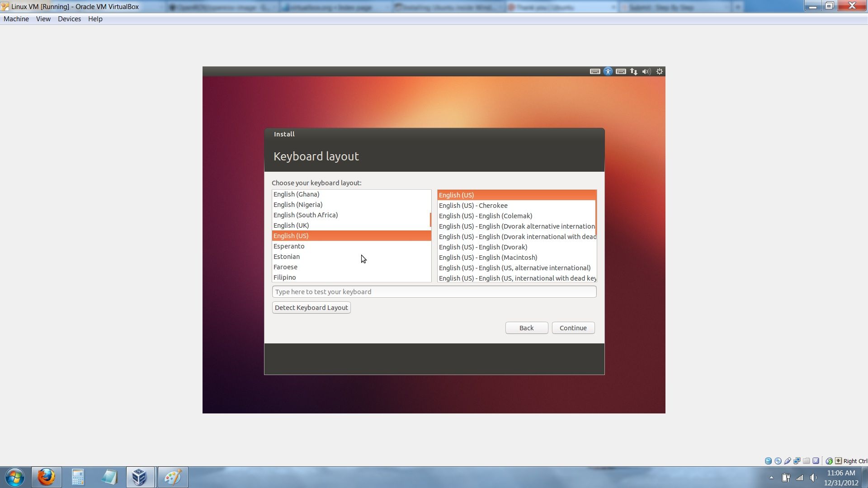Screen dimensions: 868x488
Task: Click the Detect Keyboard Layout button
Action: coord(311,307)
